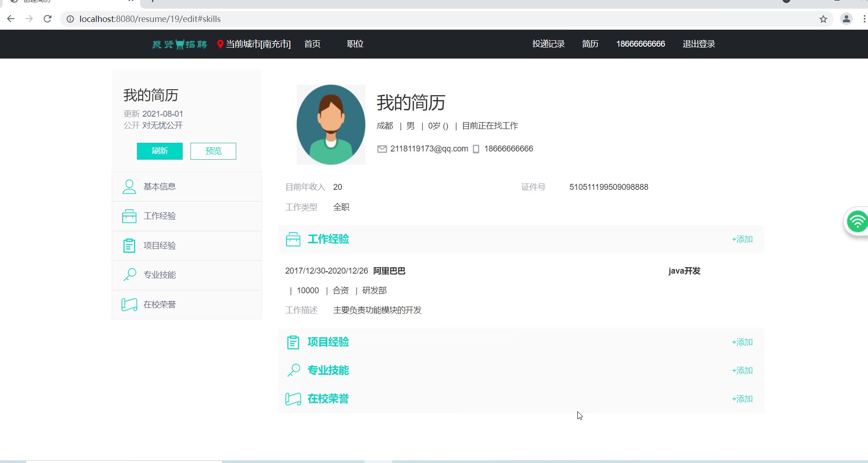Click the 专业技能 section heading

(x=328, y=371)
